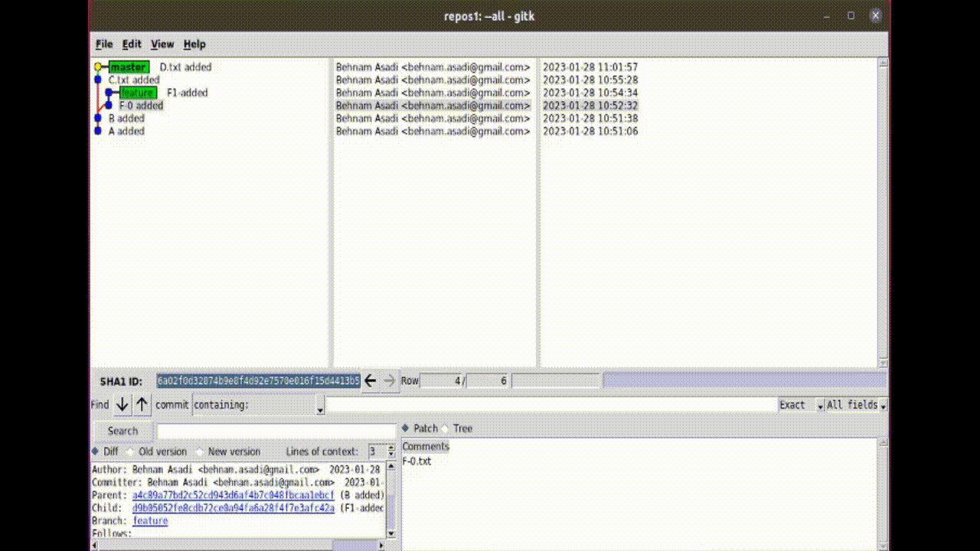
Task: Open the Edit menu
Action: pos(132,44)
